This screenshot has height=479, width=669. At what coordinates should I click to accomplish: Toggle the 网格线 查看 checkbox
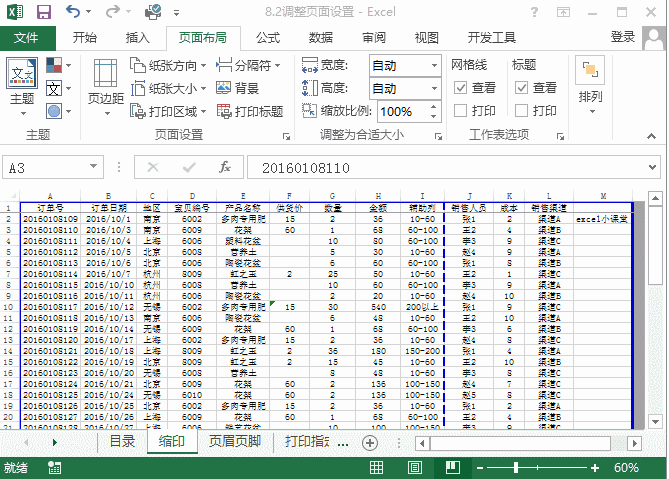tap(460, 88)
